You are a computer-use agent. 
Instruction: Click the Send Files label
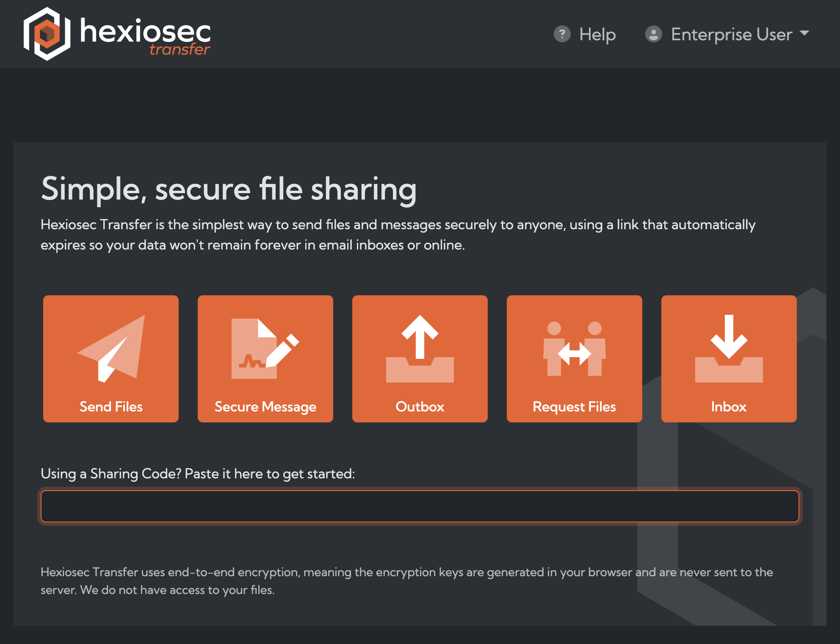coord(111,407)
